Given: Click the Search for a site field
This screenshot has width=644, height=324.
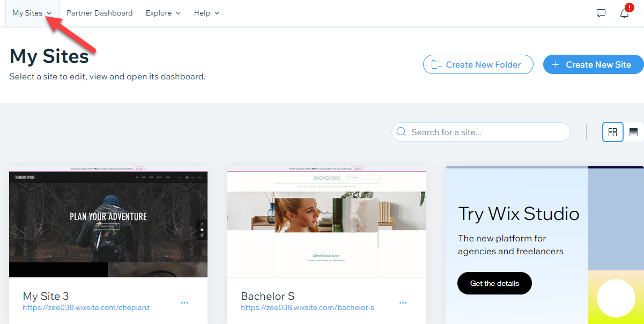Looking at the screenshot, I should (481, 132).
